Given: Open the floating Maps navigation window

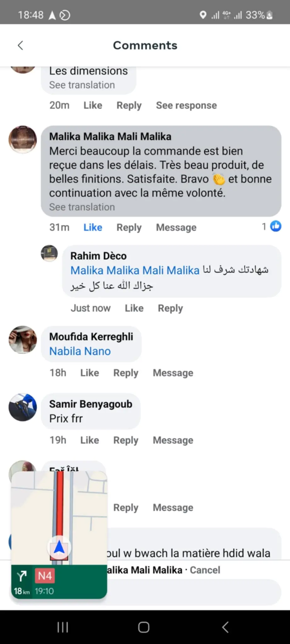Looking at the screenshot, I should 59,535.
